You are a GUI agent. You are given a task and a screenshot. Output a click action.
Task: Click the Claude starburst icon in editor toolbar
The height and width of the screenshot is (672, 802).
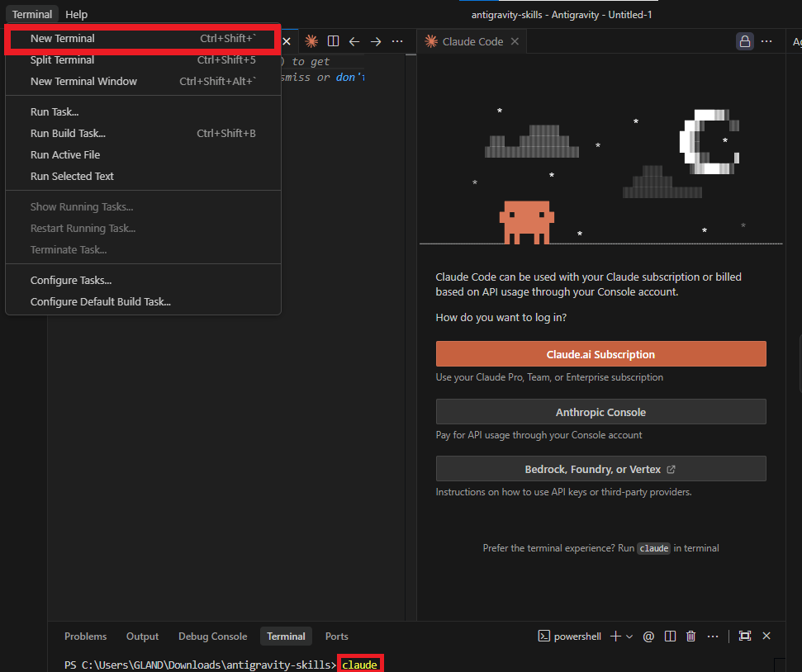click(311, 41)
